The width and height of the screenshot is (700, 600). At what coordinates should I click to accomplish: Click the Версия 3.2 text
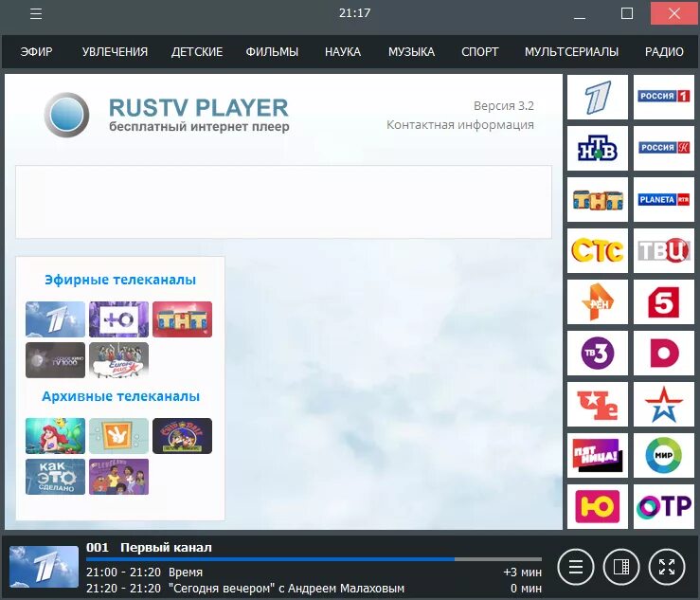tap(504, 106)
